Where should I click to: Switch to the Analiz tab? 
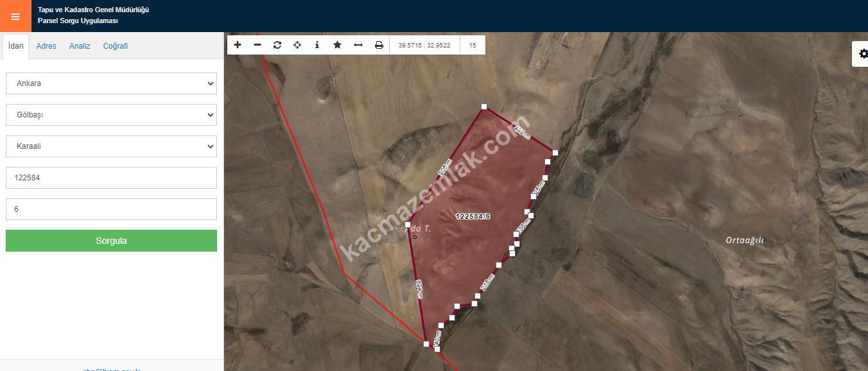coord(80,46)
